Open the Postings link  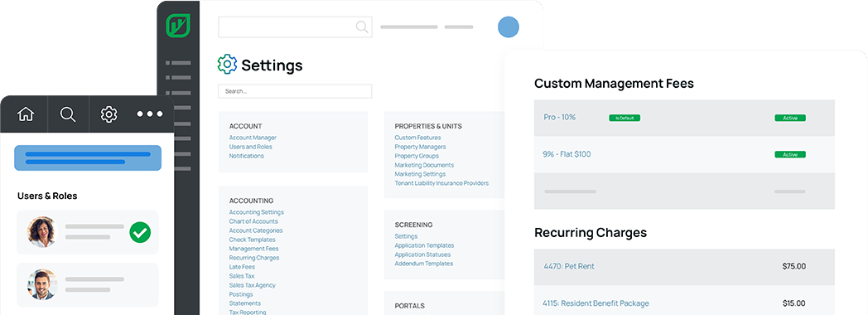(241, 294)
